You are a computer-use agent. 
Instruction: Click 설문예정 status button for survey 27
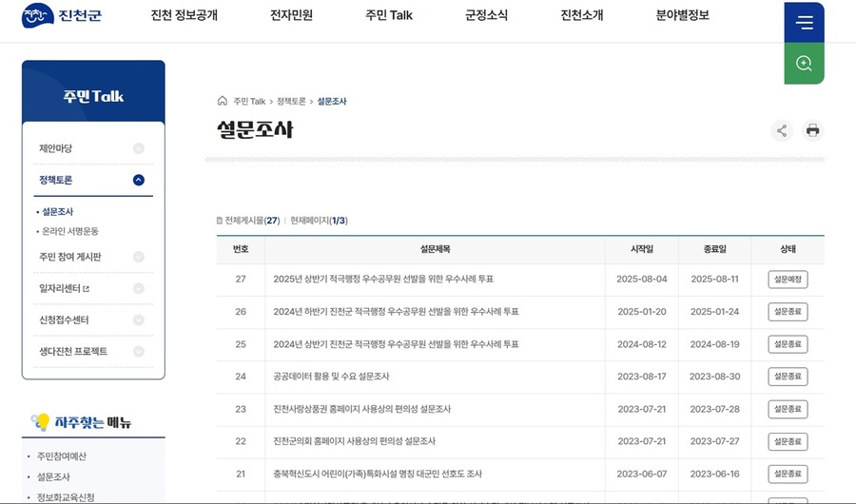point(788,280)
